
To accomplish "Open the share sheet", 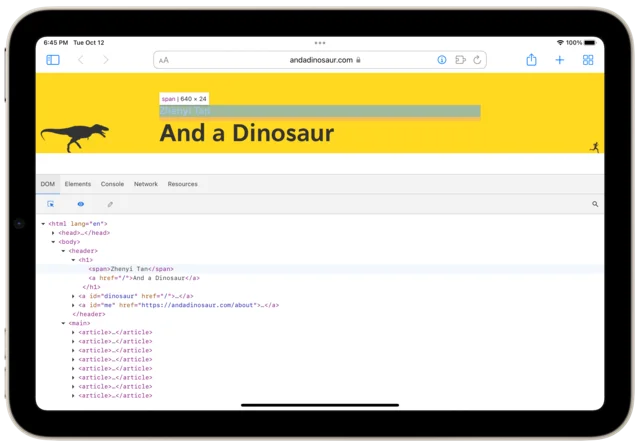I will click(x=531, y=60).
